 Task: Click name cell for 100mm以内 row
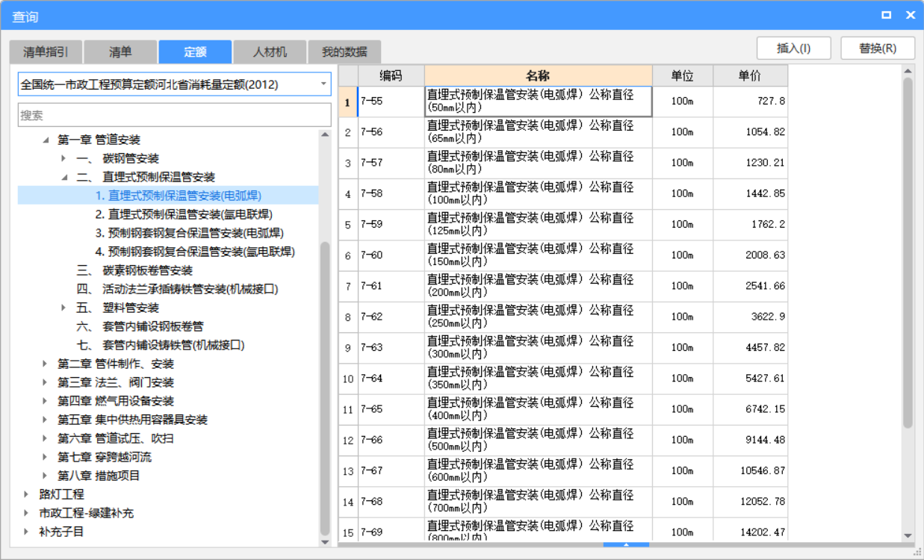coord(539,193)
